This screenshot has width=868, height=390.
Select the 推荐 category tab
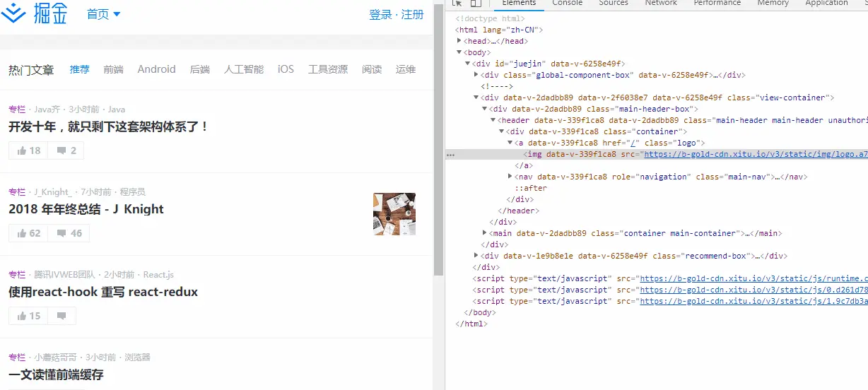click(80, 69)
